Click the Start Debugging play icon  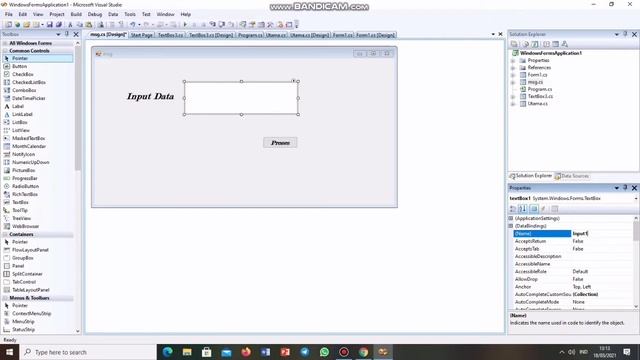tap(185, 24)
